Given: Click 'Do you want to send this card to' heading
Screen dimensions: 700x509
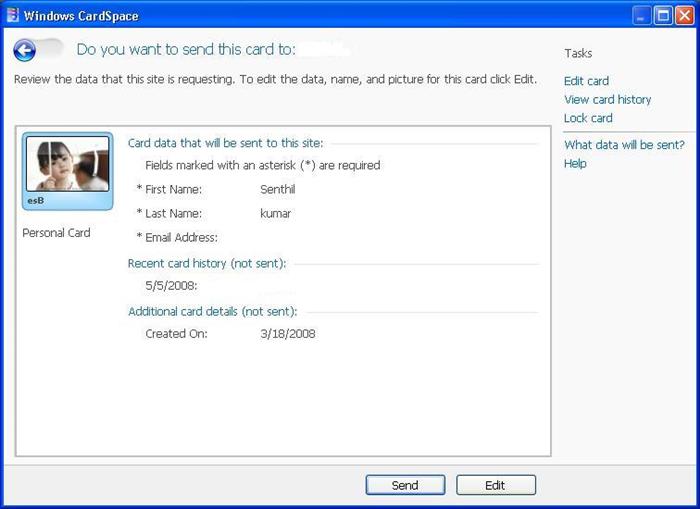Looking at the screenshot, I should [x=186, y=50].
